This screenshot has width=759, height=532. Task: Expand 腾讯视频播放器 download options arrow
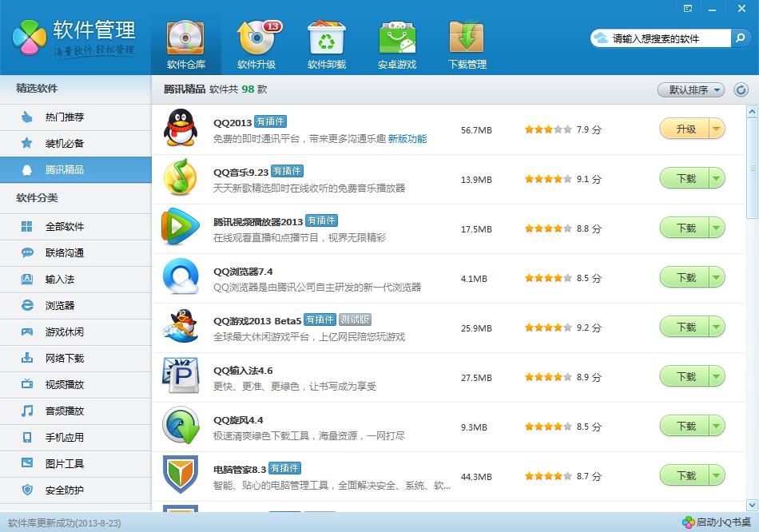[x=717, y=228]
